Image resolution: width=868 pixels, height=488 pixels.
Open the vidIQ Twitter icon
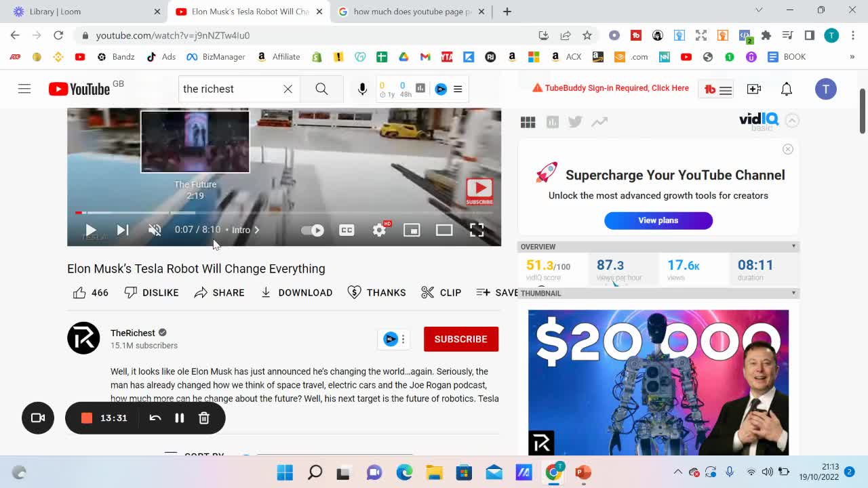575,122
